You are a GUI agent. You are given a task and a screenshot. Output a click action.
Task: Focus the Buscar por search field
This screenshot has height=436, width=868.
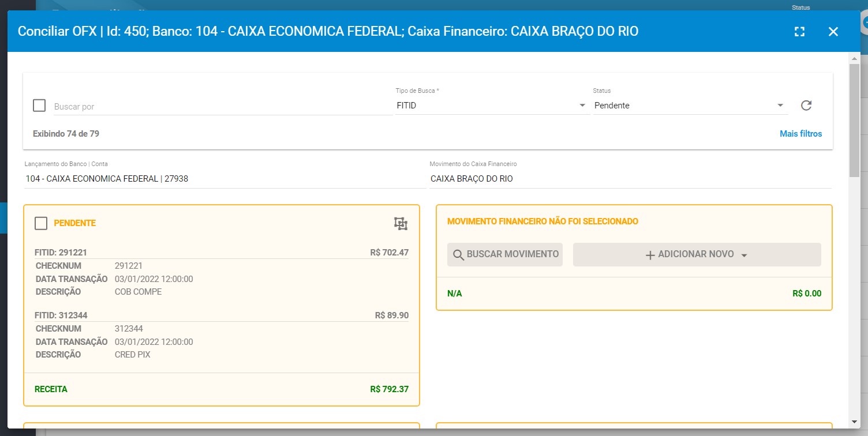click(x=223, y=107)
